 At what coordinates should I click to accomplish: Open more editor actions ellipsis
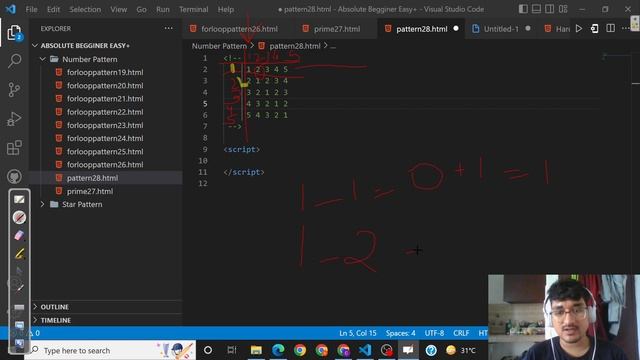(625, 29)
